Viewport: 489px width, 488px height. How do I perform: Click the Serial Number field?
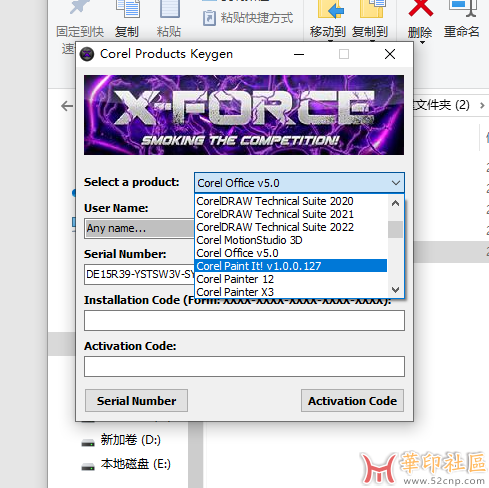(139, 274)
